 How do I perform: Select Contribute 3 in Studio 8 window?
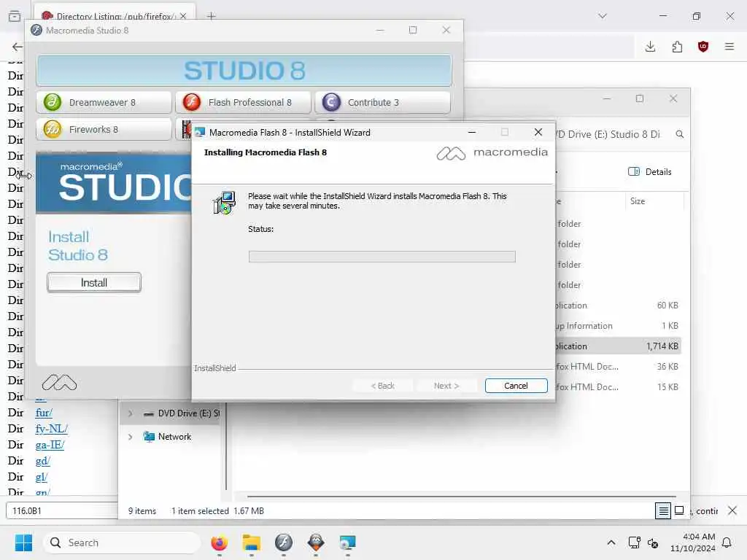click(382, 102)
